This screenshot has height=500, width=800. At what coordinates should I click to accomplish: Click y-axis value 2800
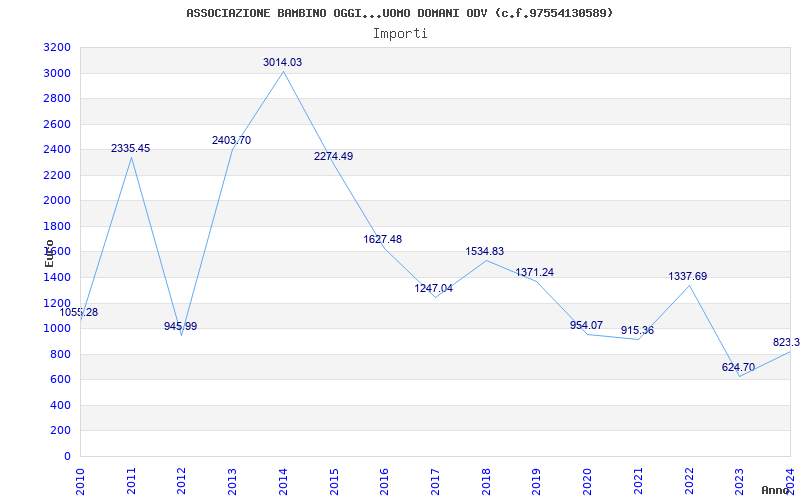tap(57, 98)
